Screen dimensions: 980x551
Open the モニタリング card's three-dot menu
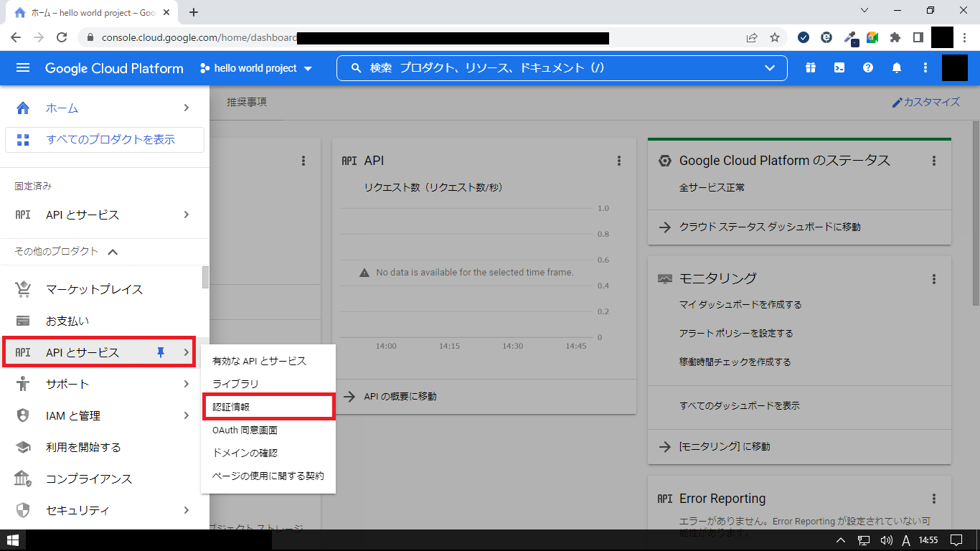pyautogui.click(x=933, y=278)
